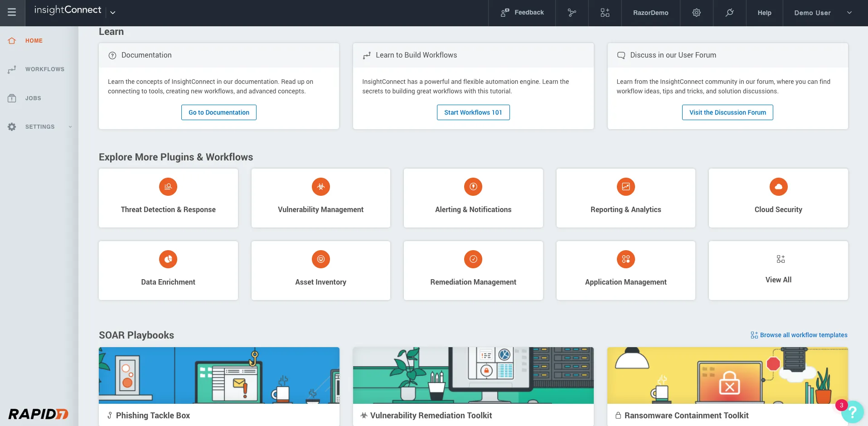The height and width of the screenshot is (426, 868).
Task: Click the Reporting & Analytics label
Action: [x=626, y=209]
